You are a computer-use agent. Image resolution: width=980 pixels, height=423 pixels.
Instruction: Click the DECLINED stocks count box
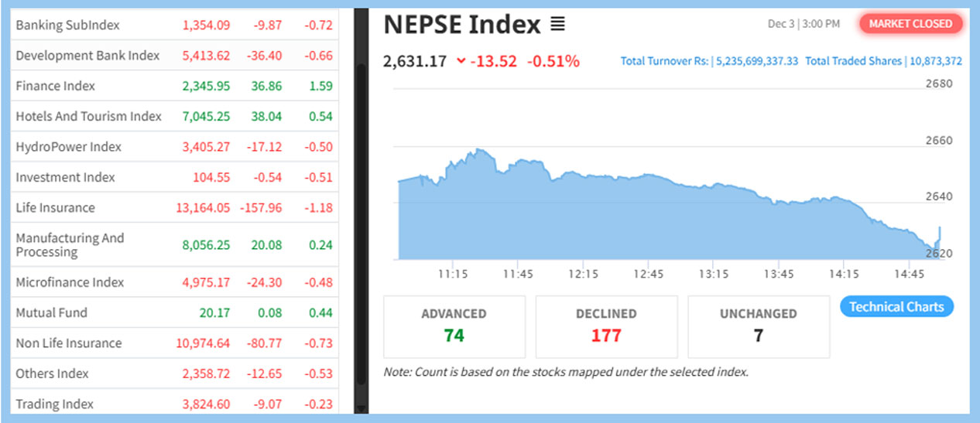click(606, 326)
